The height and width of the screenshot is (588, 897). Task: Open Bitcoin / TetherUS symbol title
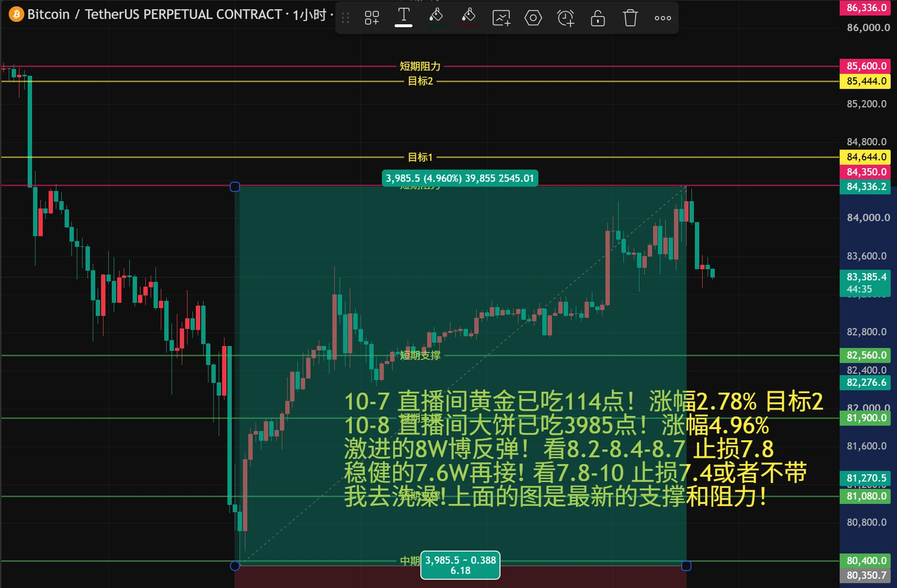(x=155, y=14)
